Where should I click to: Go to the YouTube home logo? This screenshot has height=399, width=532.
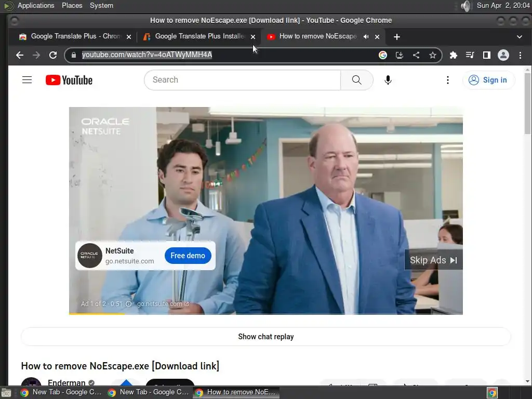click(x=69, y=80)
